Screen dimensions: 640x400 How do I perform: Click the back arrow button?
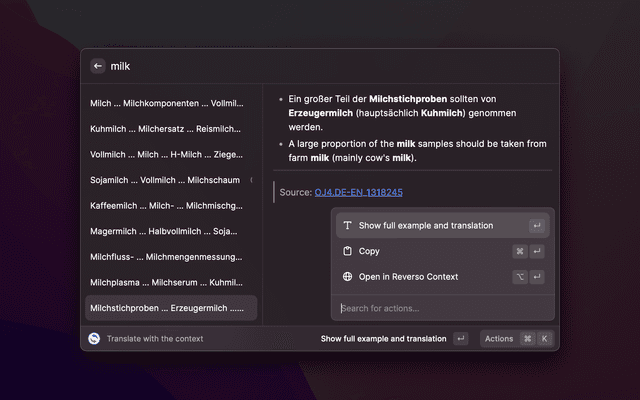(x=98, y=66)
